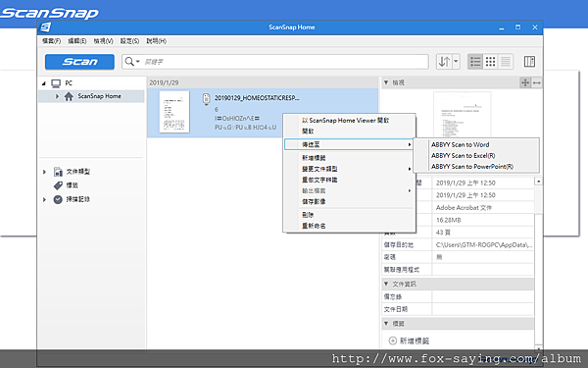The height and width of the screenshot is (368, 588).
Task: Click the scan history clock icon
Action: (58, 199)
